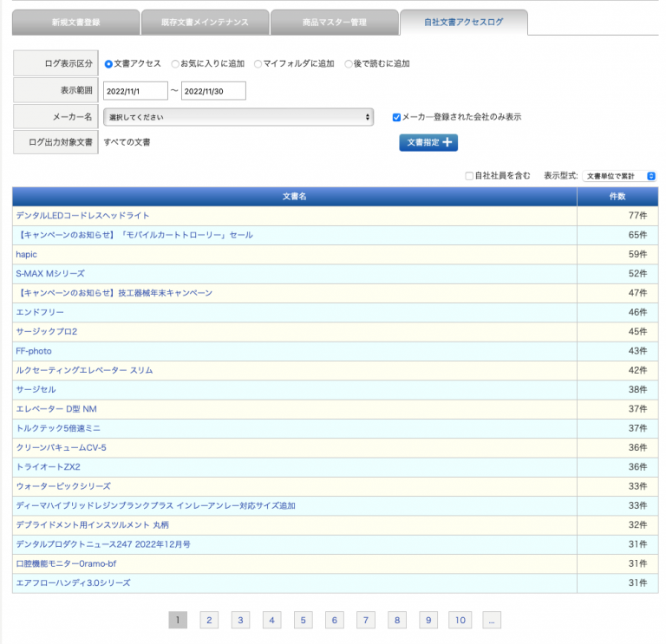Viewport: 666px width, 644px height.
Task: Pick the 後で読むに追加 radio button
Action: click(349, 64)
